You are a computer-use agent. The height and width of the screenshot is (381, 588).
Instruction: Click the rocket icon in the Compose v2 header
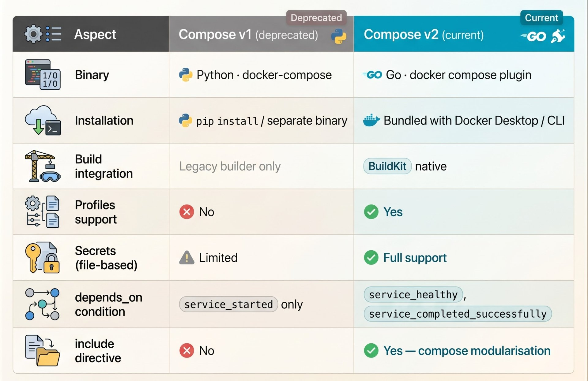coord(558,36)
